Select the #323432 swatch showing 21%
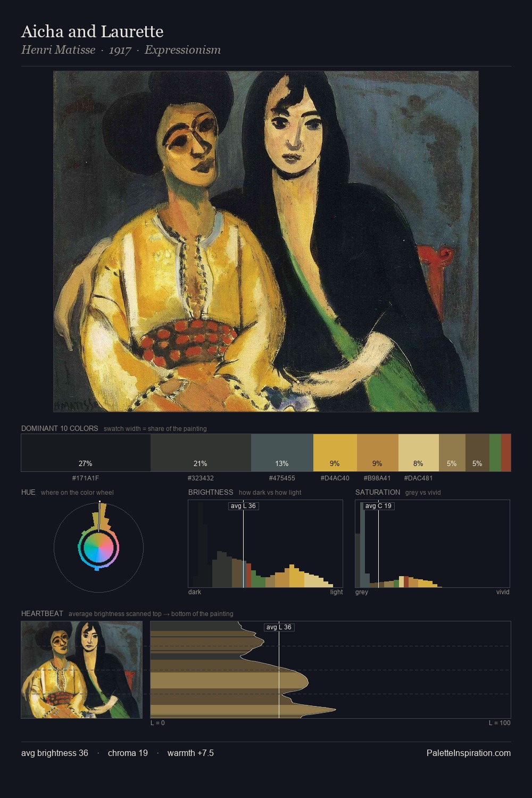Viewport: 532px width, 798px height. 201,453
